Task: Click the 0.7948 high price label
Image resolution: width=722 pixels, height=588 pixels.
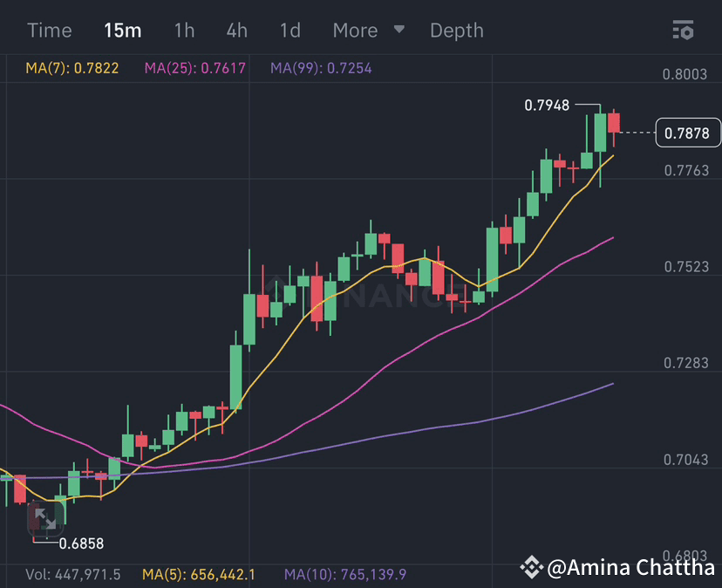Action: point(546,105)
